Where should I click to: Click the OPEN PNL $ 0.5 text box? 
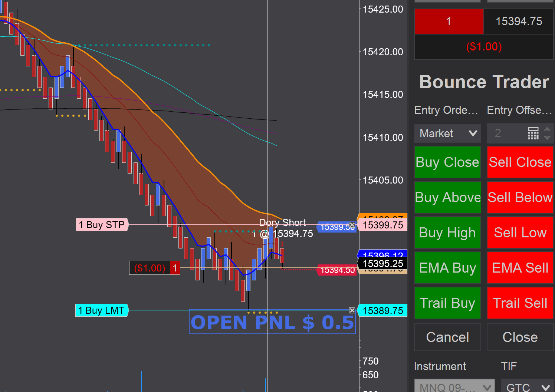(x=272, y=322)
